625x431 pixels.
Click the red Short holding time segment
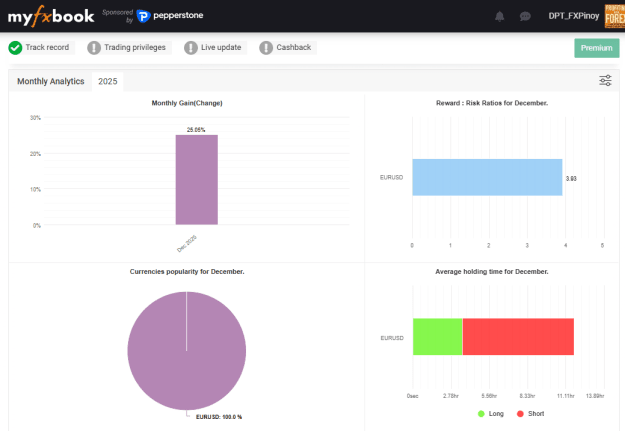[518, 337]
